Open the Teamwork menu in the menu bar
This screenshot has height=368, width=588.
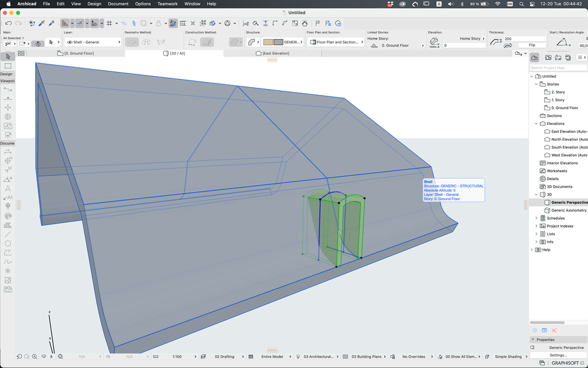click(167, 4)
